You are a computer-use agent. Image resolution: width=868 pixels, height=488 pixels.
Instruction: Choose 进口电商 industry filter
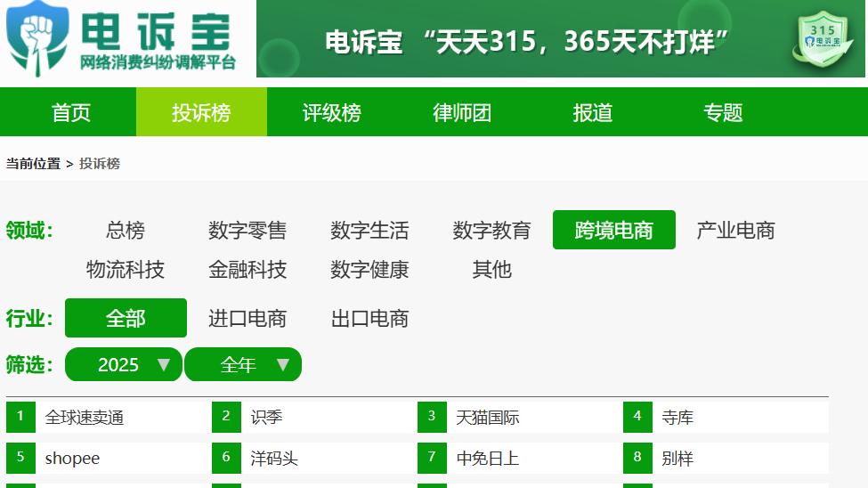click(247, 319)
